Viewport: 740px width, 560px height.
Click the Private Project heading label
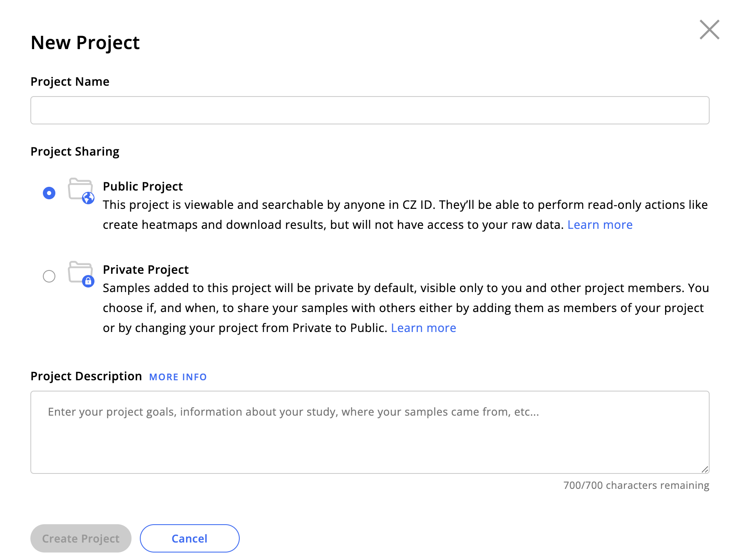coord(146,270)
